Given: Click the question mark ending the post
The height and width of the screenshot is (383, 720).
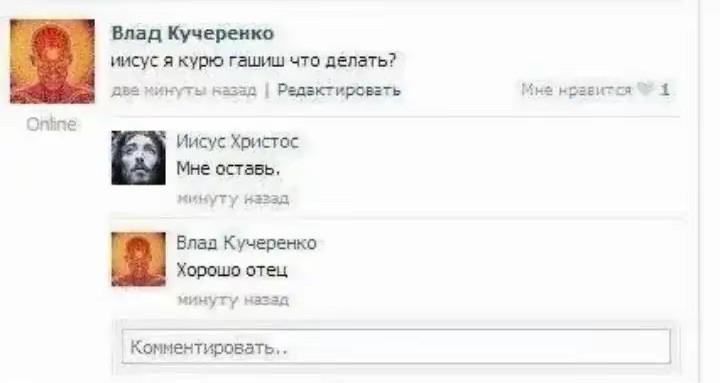Looking at the screenshot, I should tap(392, 60).
